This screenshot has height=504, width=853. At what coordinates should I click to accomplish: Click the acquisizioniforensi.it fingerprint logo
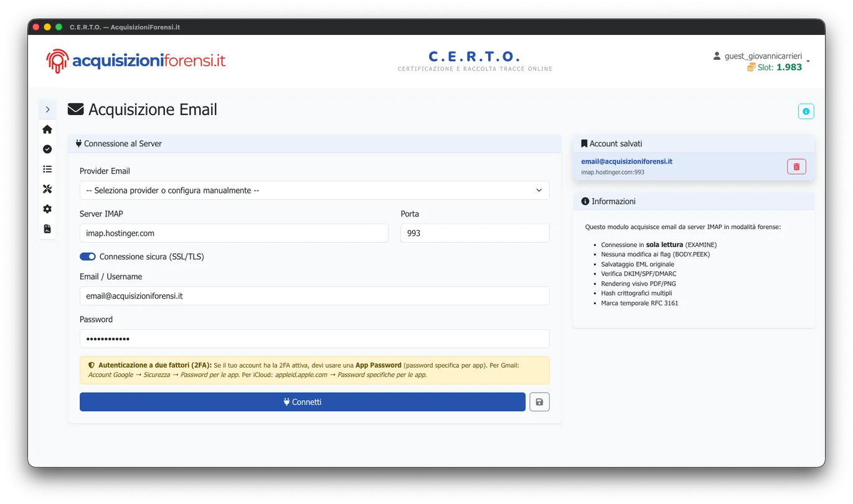(57, 60)
